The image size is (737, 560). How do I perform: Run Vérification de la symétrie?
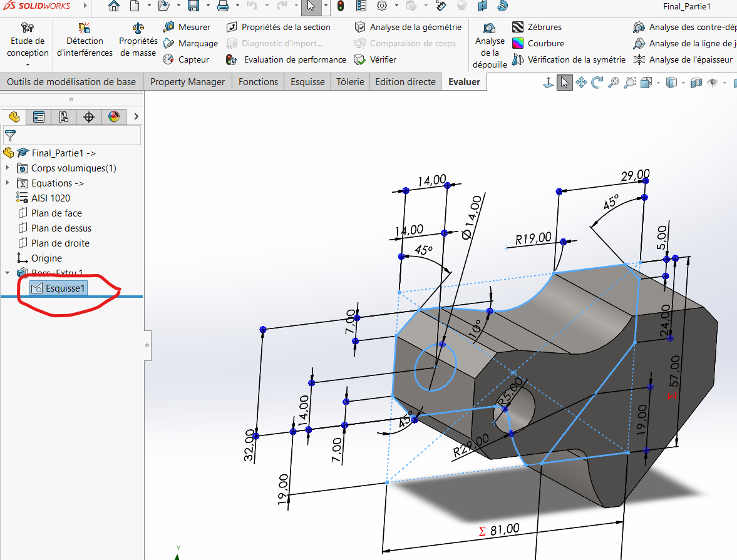tap(569, 59)
